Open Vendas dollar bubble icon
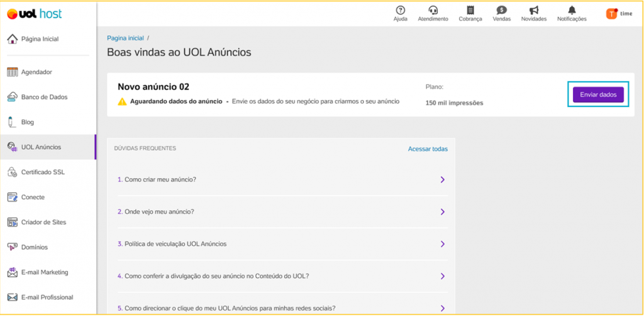Screen dimensions: 644x317 [x=501, y=10]
